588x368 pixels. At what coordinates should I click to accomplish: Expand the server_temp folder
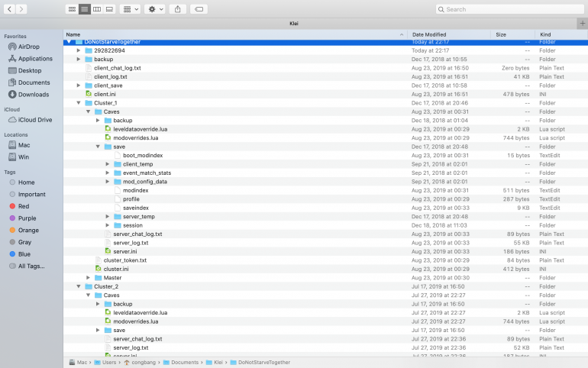107,217
